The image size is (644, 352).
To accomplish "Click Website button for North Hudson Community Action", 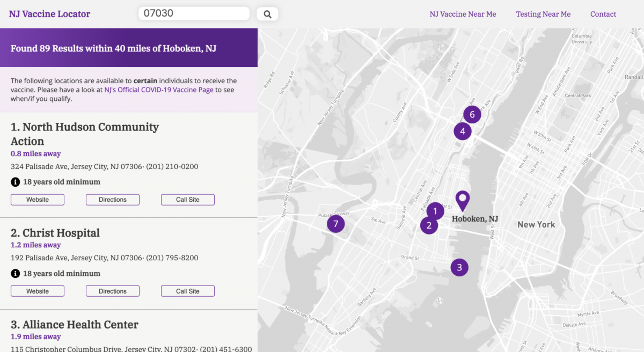I will (37, 199).
